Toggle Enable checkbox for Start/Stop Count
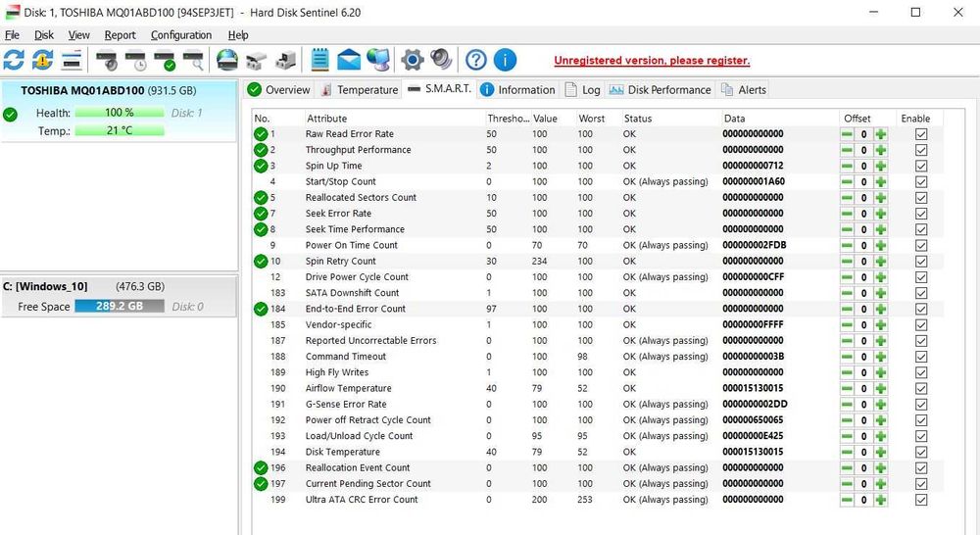This screenshot has height=535, width=980. (920, 182)
